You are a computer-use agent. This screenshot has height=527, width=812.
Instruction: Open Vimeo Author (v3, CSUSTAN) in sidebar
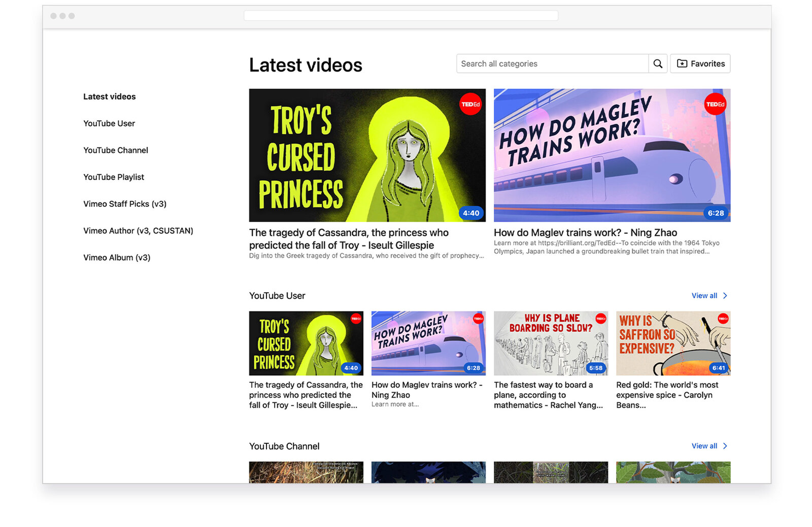tap(138, 231)
